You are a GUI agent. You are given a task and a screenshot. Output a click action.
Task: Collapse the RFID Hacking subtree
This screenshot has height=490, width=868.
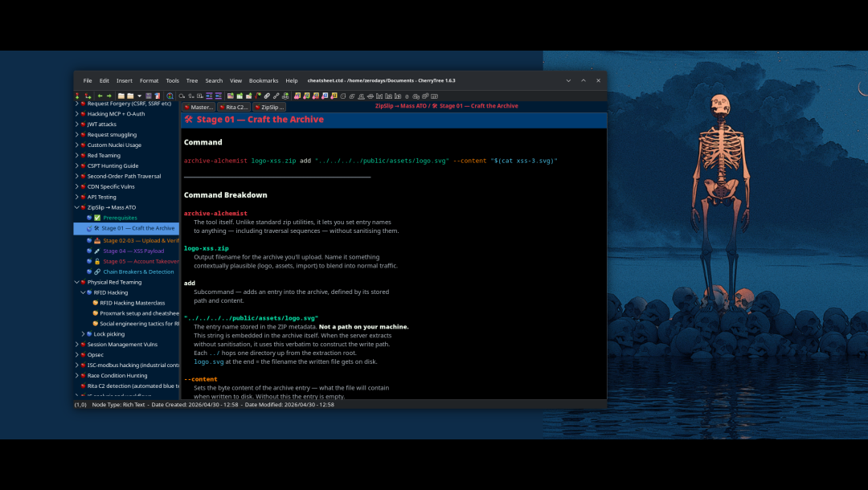(x=83, y=292)
